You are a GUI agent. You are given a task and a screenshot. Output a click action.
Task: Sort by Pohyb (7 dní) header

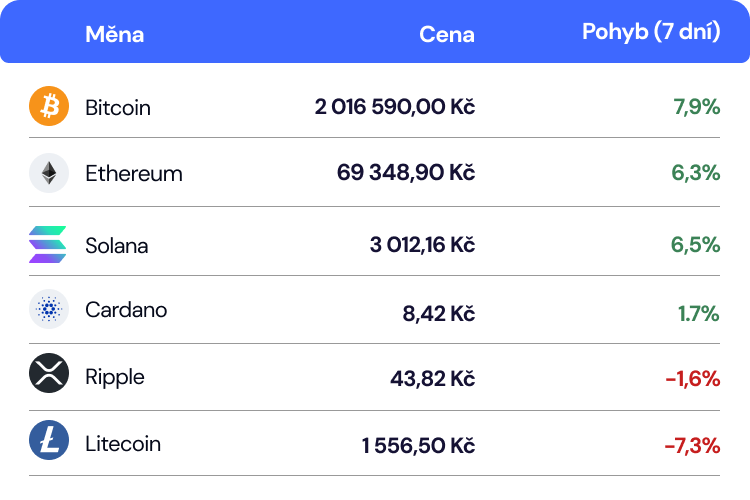[x=651, y=32]
